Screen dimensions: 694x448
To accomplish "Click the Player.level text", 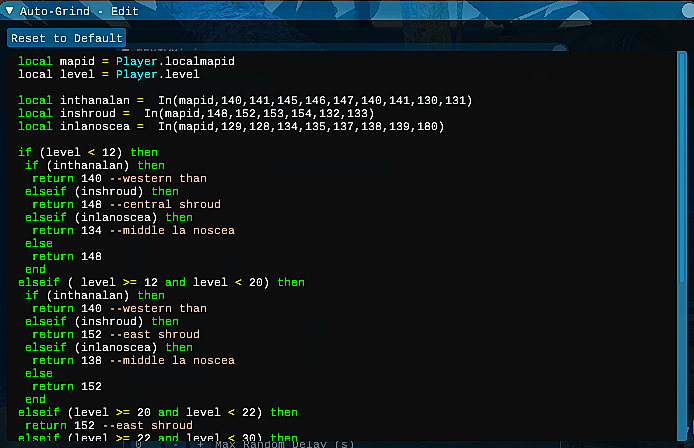I will point(157,75).
